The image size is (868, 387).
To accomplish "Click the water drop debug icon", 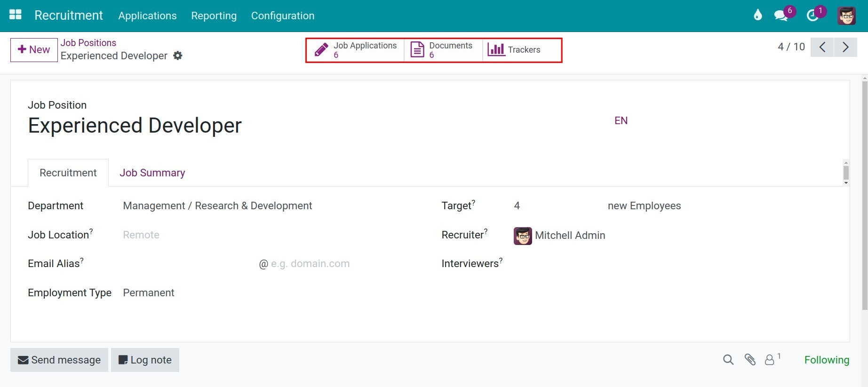I will coord(757,16).
